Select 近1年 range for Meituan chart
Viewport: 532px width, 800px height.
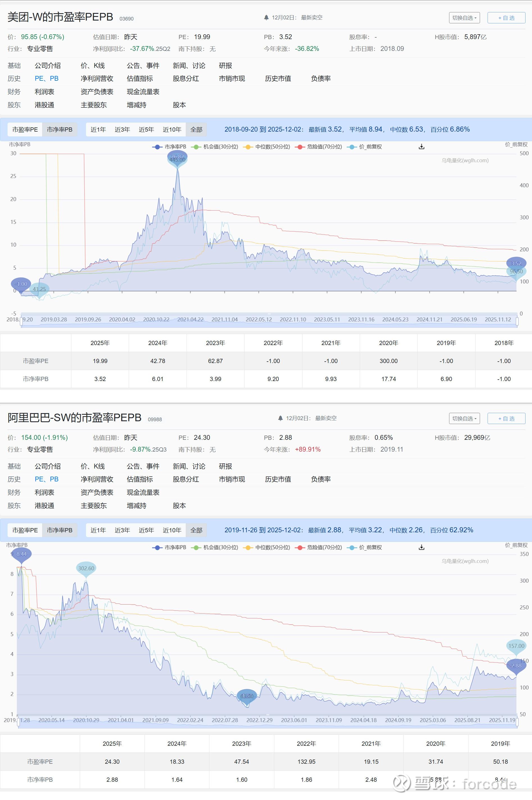tap(98, 130)
